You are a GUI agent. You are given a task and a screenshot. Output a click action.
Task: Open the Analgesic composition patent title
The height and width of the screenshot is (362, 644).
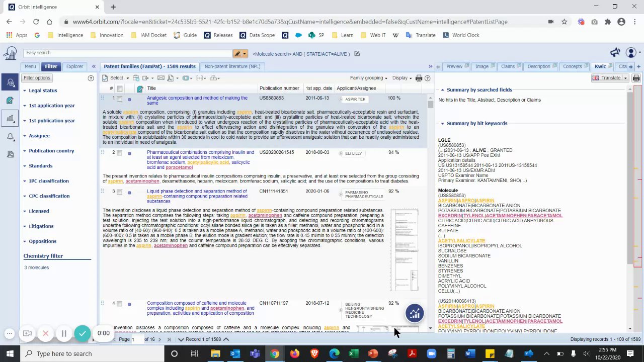pyautogui.click(x=197, y=101)
